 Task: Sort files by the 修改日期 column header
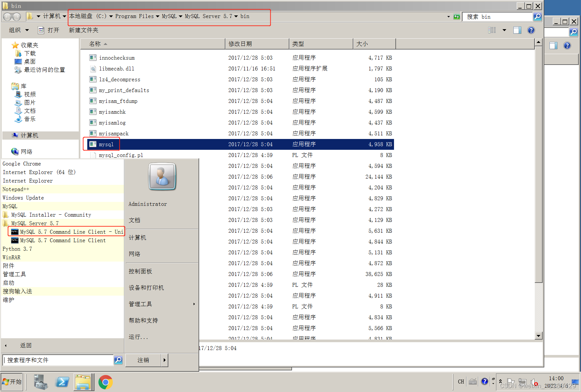(257, 44)
